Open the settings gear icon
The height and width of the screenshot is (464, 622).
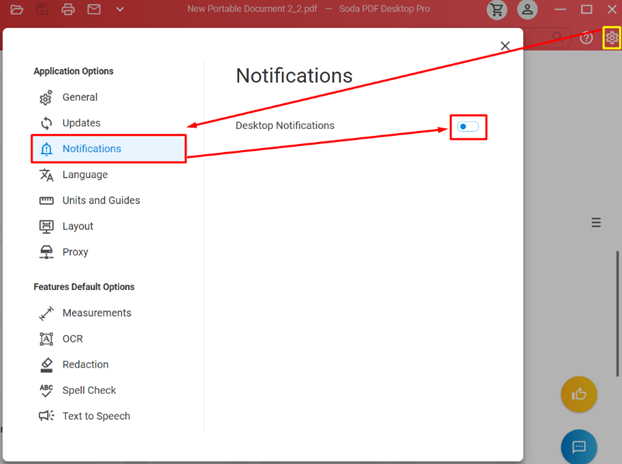click(x=611, y=38)
